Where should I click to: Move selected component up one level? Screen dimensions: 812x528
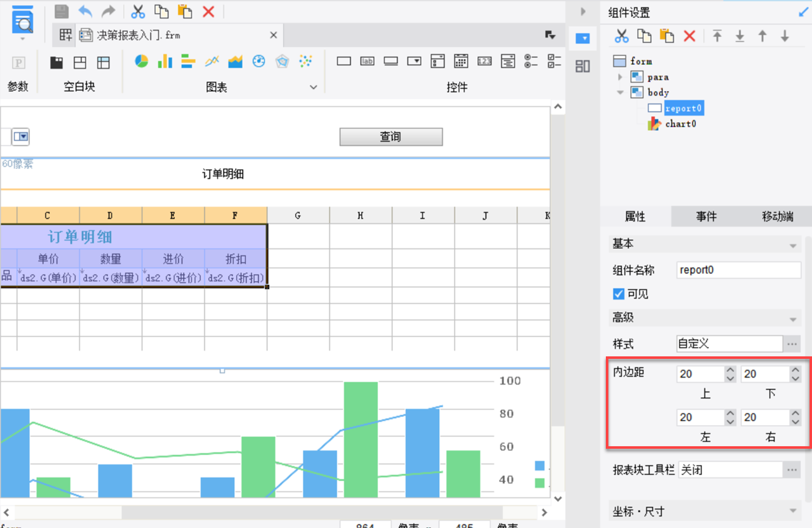[763, 36]
